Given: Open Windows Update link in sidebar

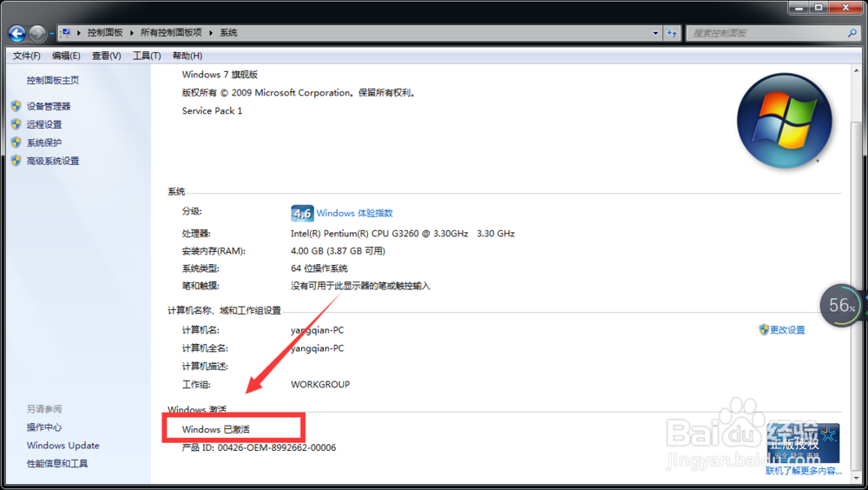Looking at the screenshot, I should click(63, 446).
